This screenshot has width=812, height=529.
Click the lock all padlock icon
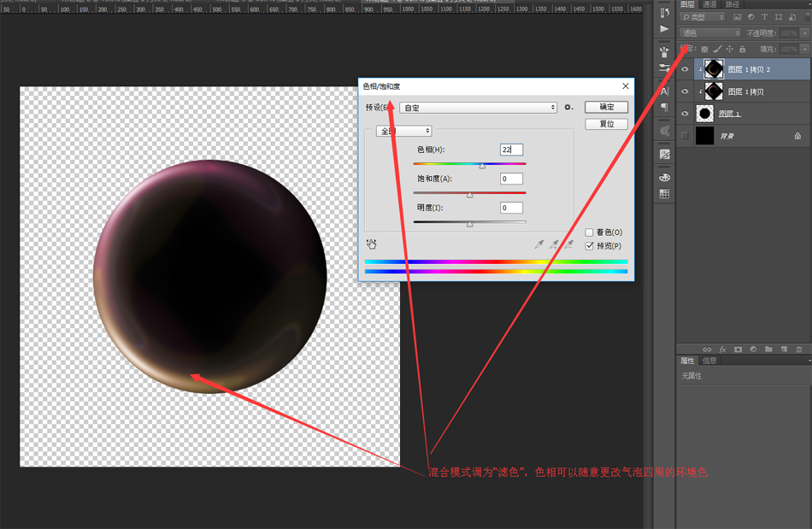click(x=742, y=50)
